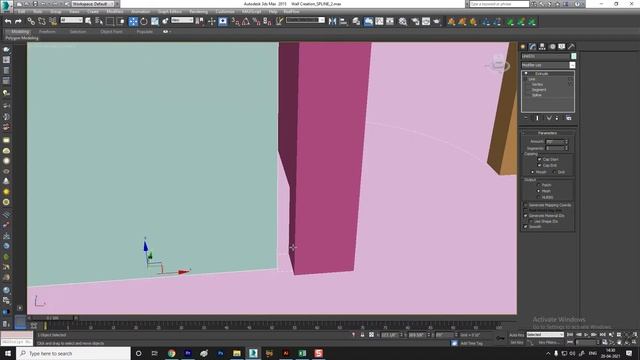This screenshot has height=360, width=640.
Task: Toggle Window/Crossing selection mode
Action: (x=121, y=21)
